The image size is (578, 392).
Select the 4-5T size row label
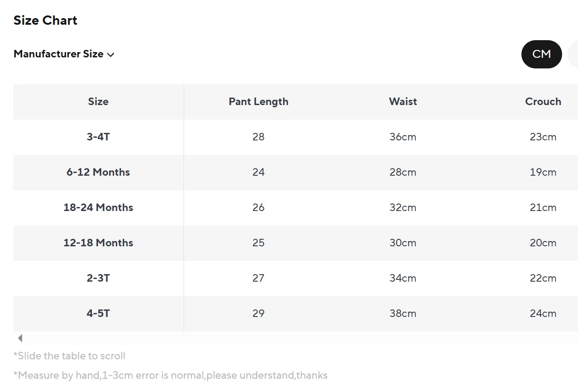98,313
